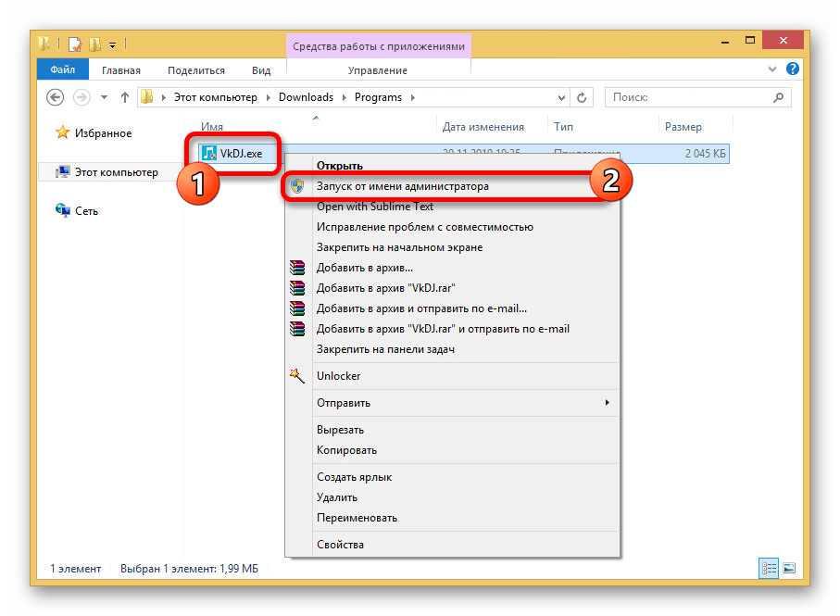The image size is (840, 616).
Task: Sort by Тип column header
Action: [563, 127]
